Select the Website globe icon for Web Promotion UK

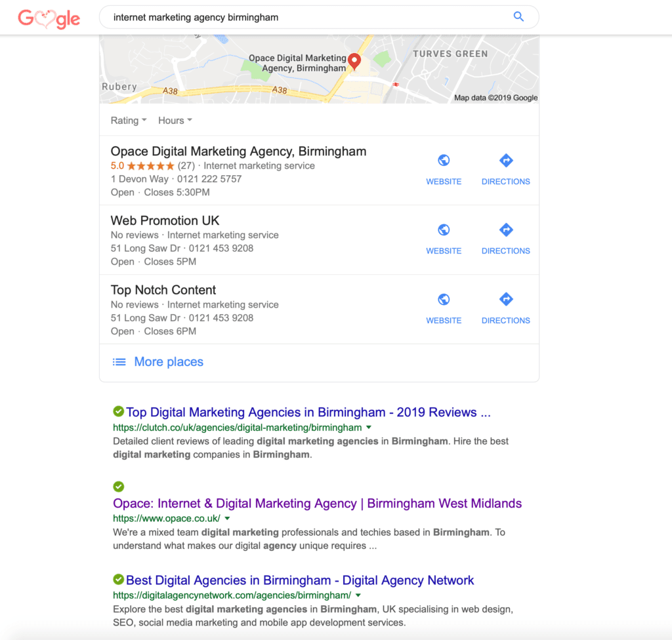pos(444,230)
